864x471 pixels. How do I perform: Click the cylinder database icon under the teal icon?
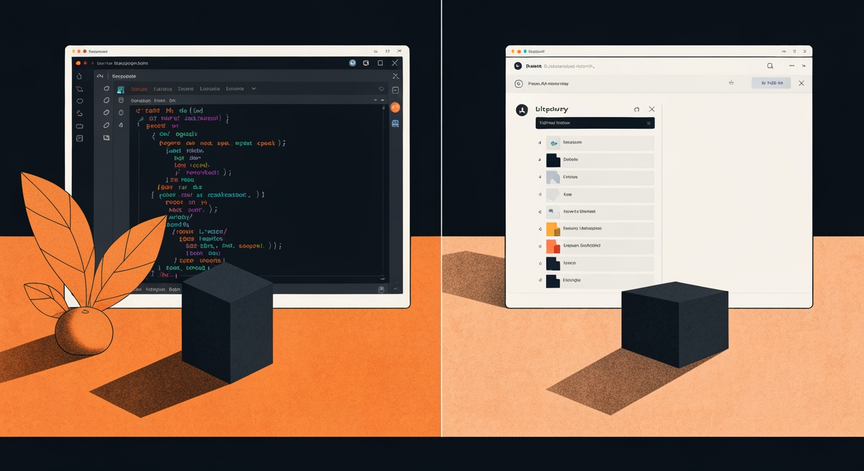pyautogui.click(x=121, y=100)
